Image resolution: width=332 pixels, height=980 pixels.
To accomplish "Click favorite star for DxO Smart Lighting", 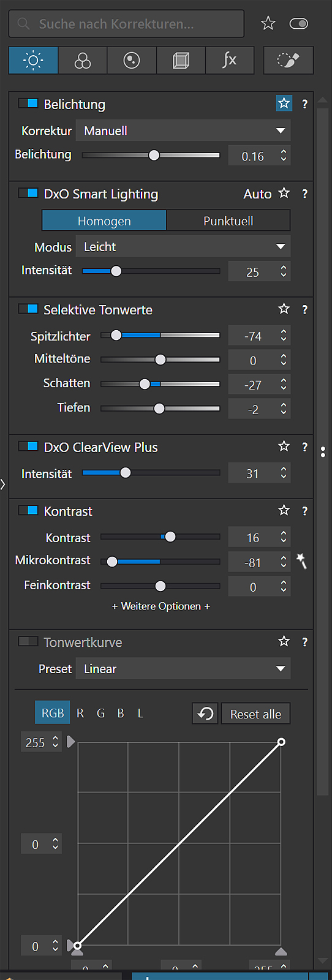I will tap(284, 193).
